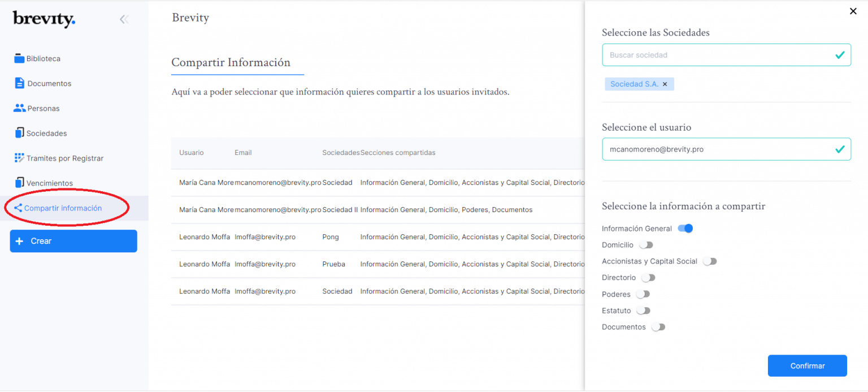The image size is (868, 392).
Task: Enable the Documentos sharing toggle
Action: pos(658,327)
